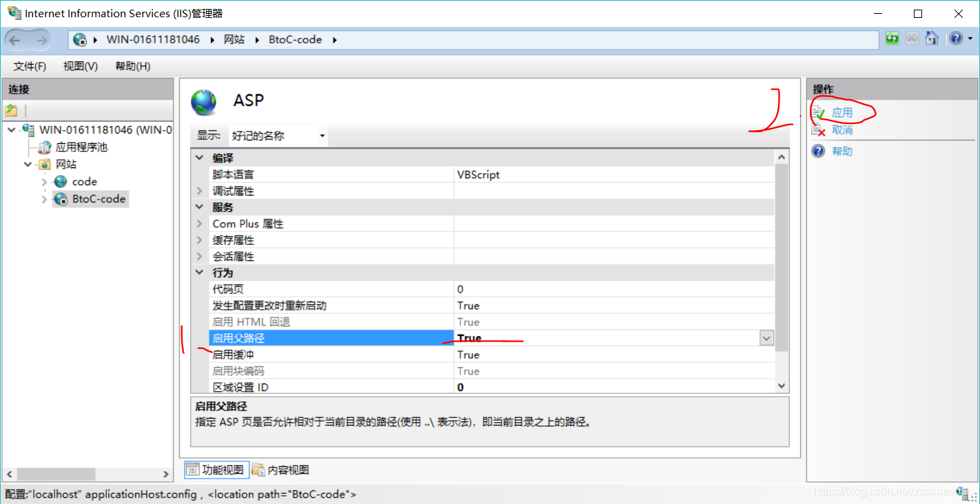Click the server icon for WIN-01611181046 node
The width and height of the screenshot is (980, 504).
(28, 129)
